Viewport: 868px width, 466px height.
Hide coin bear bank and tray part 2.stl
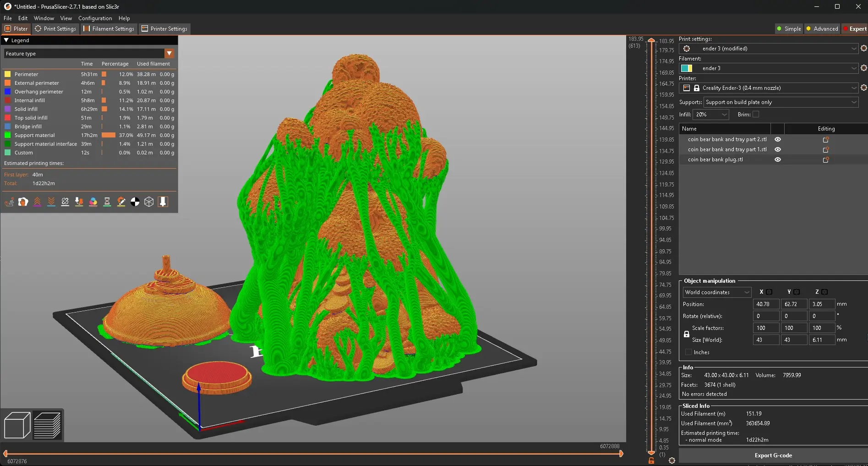[x=777, y=140]
